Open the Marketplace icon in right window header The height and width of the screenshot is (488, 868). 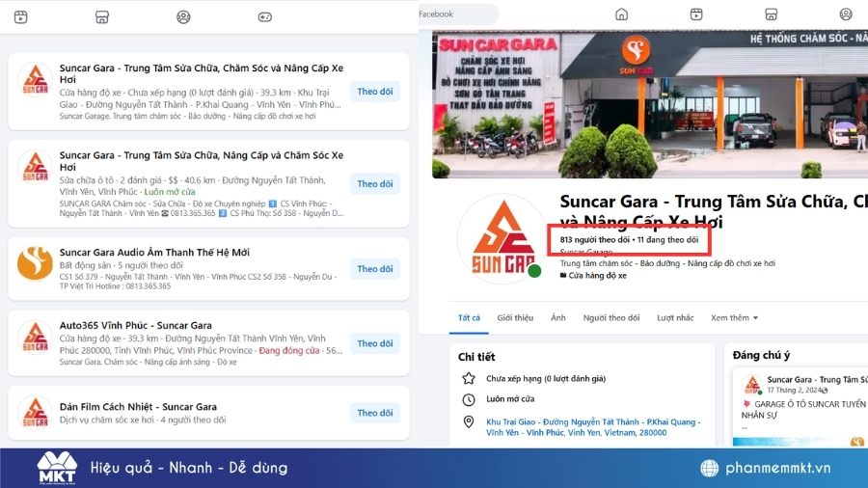[772, 14]
